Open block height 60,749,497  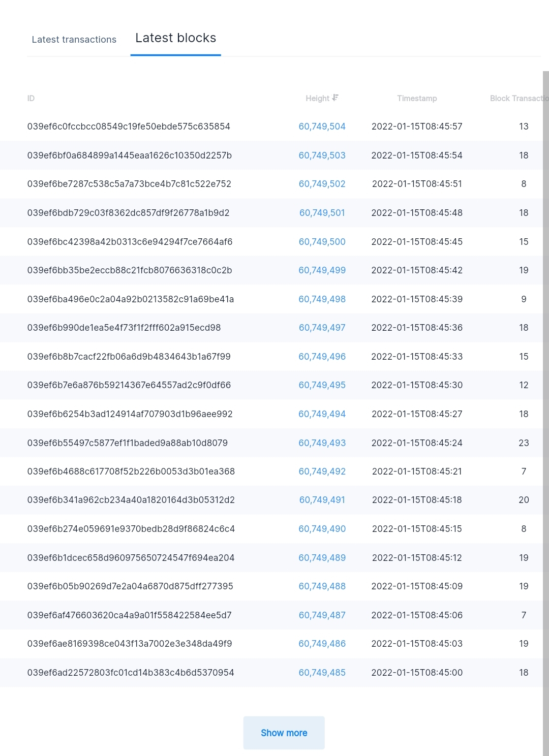[x=322, y=328]
